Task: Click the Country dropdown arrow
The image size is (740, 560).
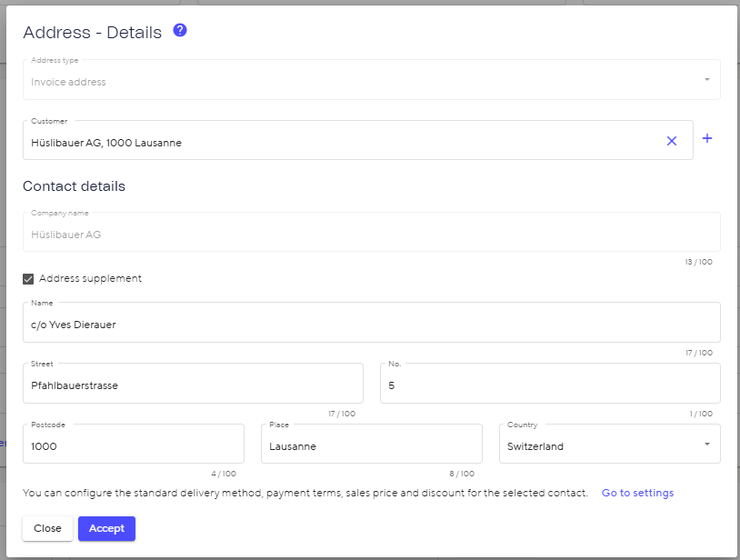Action: pos(707,445)
